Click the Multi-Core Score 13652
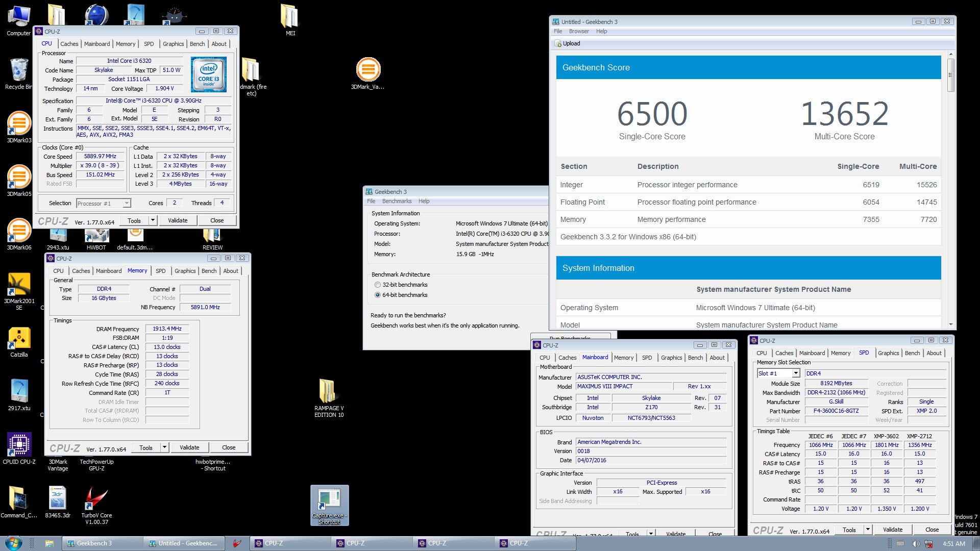This screenshot has height=551, width=980. click(x=844, y=113)
